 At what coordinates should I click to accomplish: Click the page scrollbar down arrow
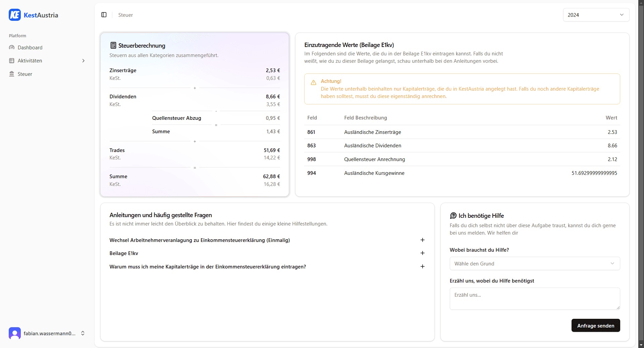[x=641, y=345]
